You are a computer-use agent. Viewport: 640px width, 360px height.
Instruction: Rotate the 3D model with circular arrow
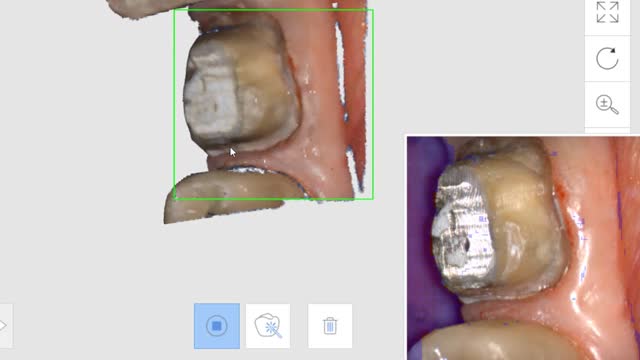[607, 59]
